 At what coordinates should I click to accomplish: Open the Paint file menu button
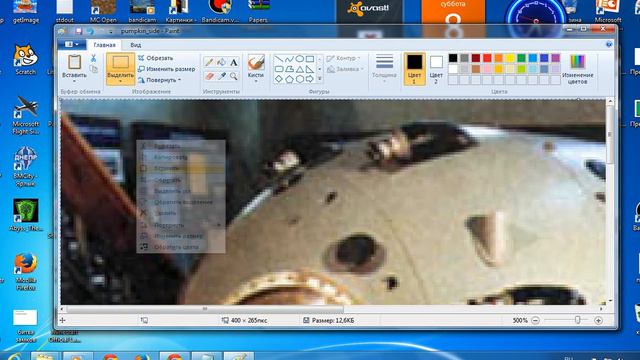[x=72, y=44]
